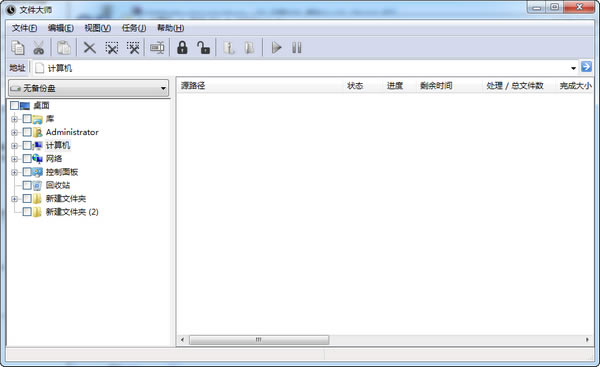The width and height of the screenshot is (600, 367).
Task: Open the 无备份盘 drive dropdown
Action: click(88, 88)
